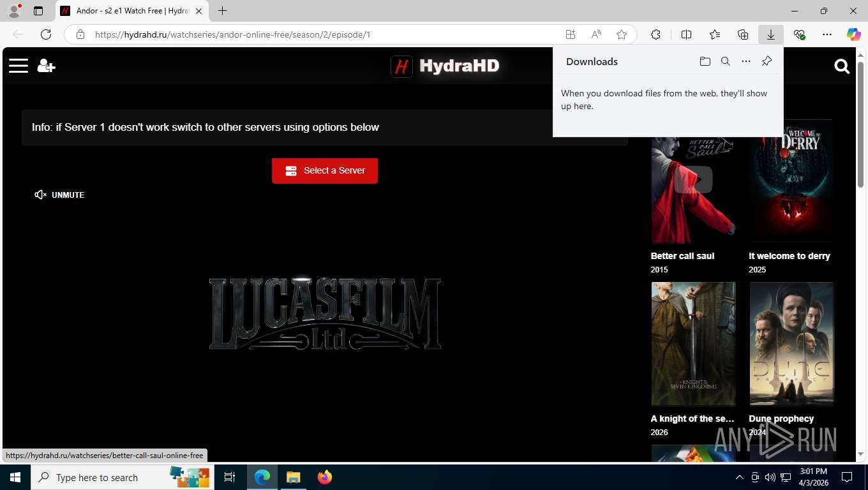Viewport: 868px width, 490px height.
Task: Click the Lucasfilm video area
Action: [325, 314]
